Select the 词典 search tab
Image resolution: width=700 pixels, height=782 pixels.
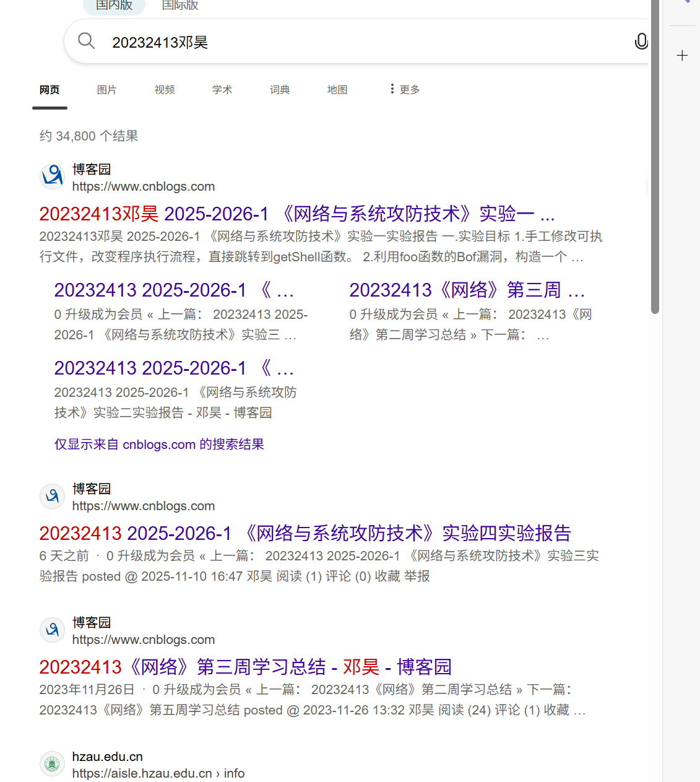(x=279, y=90)
